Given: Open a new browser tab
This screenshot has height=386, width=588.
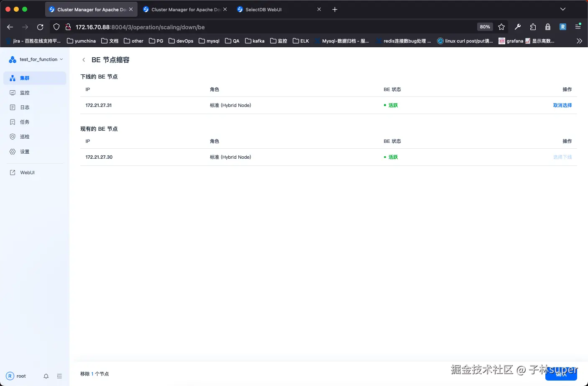Looking at the screenshot, I should (335, 9).
